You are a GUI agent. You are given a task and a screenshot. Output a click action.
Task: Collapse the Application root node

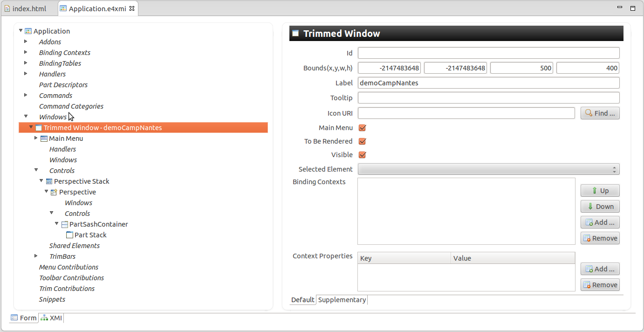(21, 31)
